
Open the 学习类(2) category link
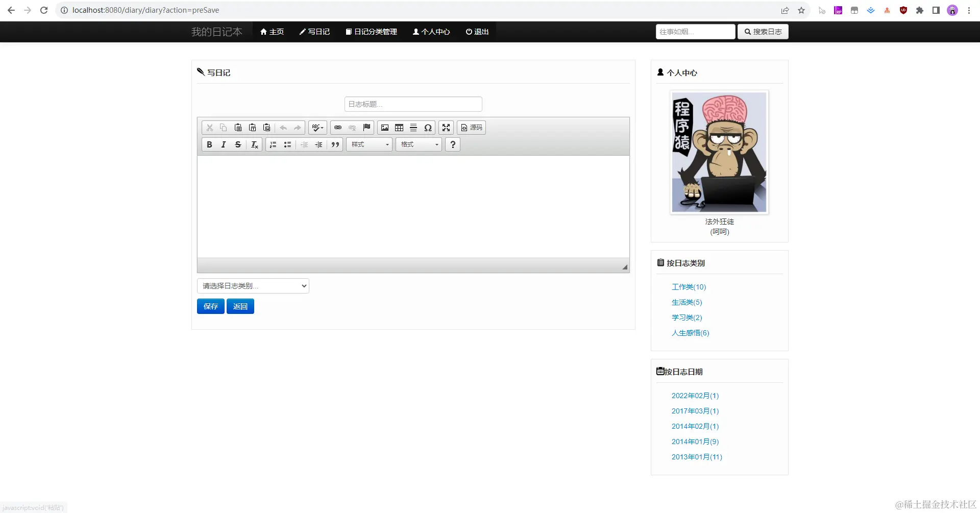coord(687,317)
